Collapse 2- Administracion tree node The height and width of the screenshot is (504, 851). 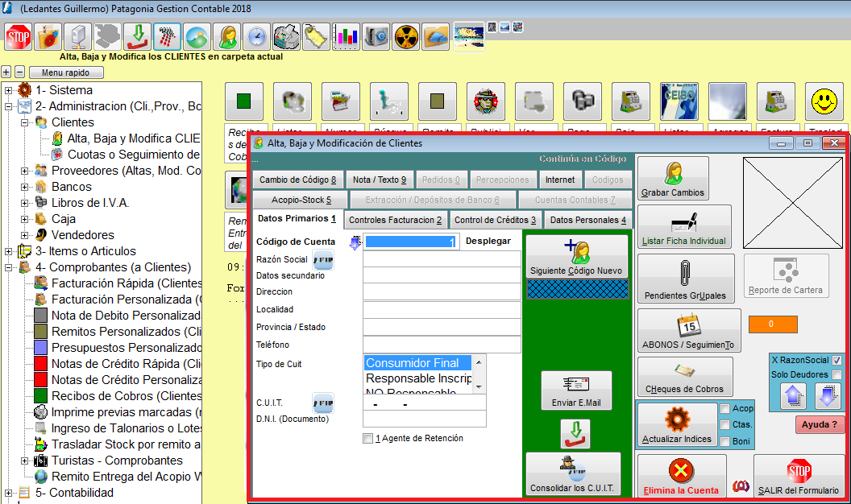9,107
